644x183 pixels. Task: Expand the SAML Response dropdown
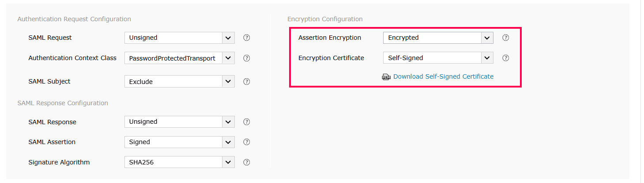(x=179, y=122)
